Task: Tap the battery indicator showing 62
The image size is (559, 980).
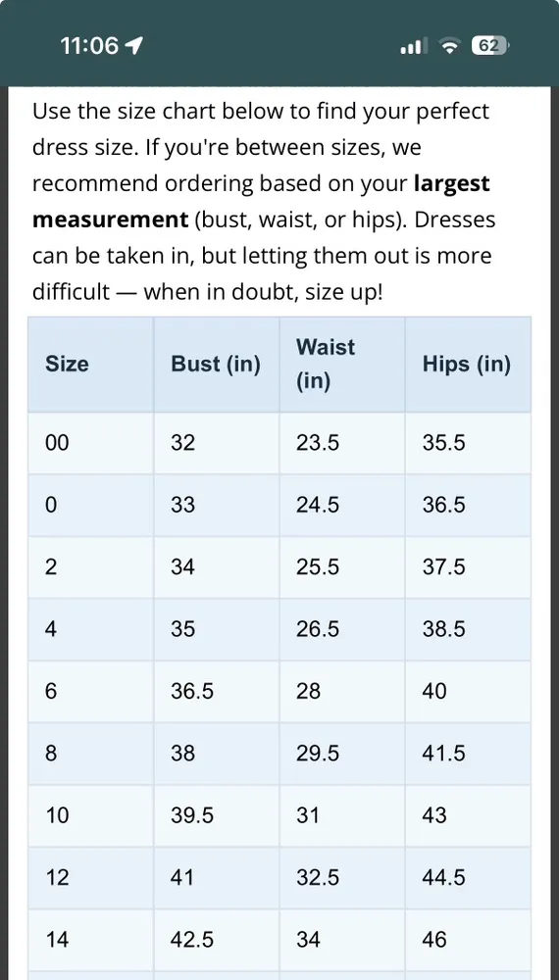Action: point(489,46)
